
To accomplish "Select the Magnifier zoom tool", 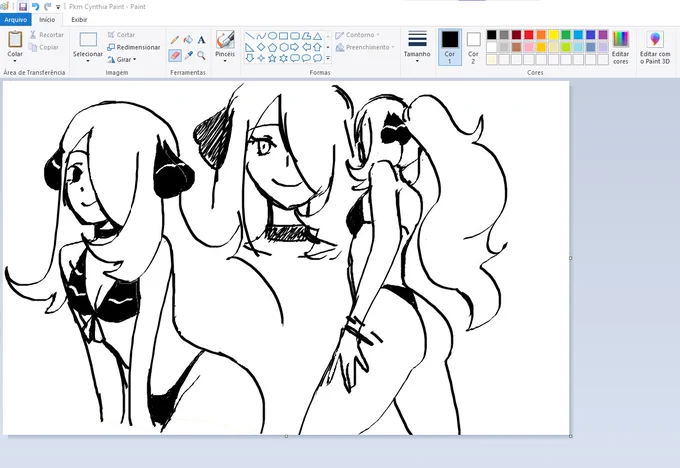I will (x=201, y=55).
